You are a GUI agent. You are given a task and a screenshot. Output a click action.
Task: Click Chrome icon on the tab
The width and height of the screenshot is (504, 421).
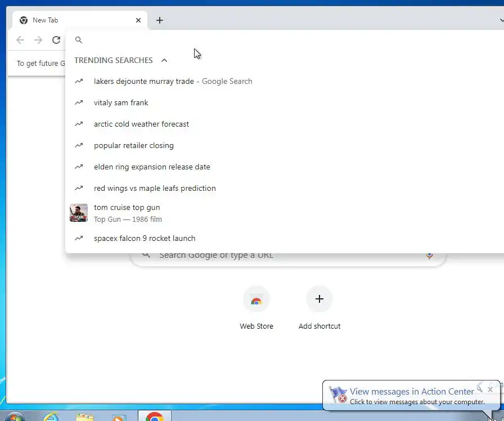click(24, 20)
